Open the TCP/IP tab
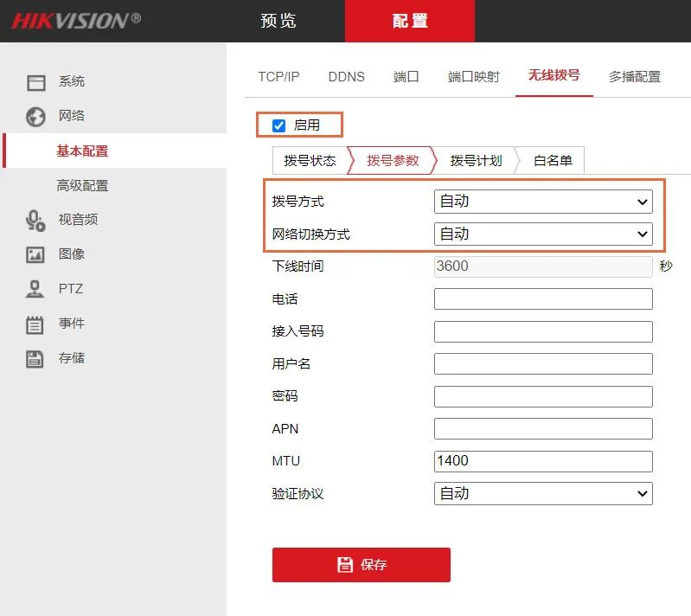 278,76
